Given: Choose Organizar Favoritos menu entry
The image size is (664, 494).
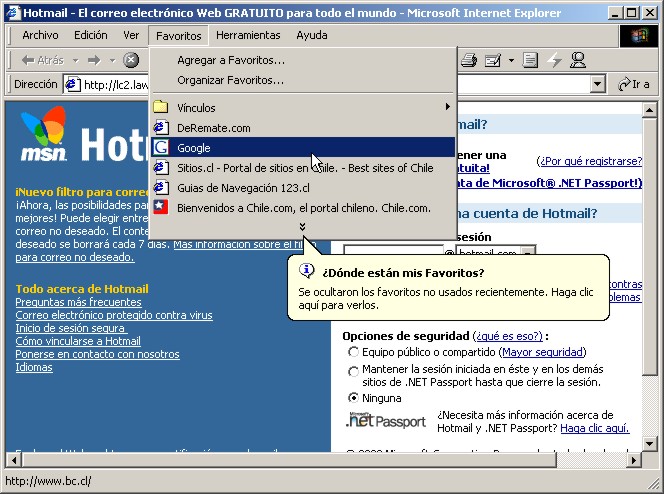Looking at the screenshot, I should [x=303, y=80].
